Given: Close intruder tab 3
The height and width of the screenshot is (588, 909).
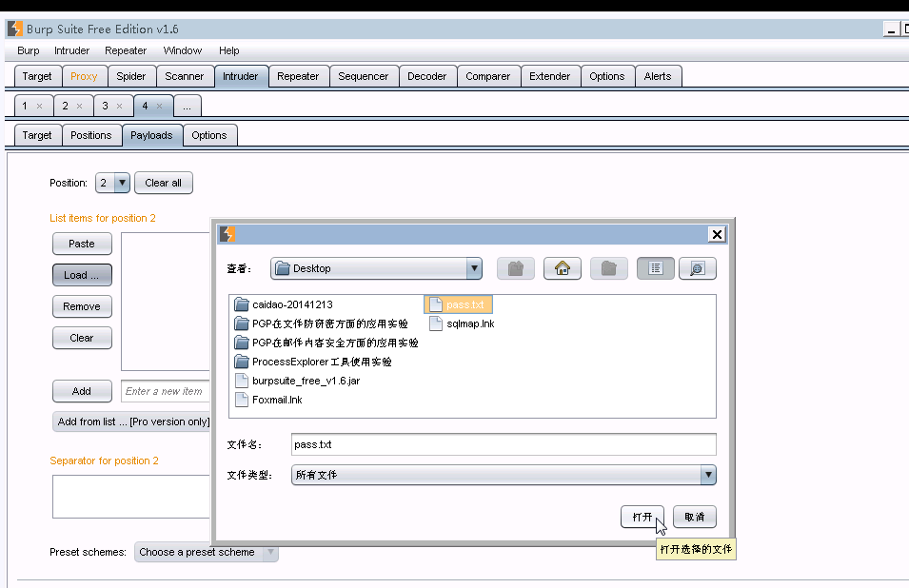Looking at the screenshot, I should (x=119, y=106).
